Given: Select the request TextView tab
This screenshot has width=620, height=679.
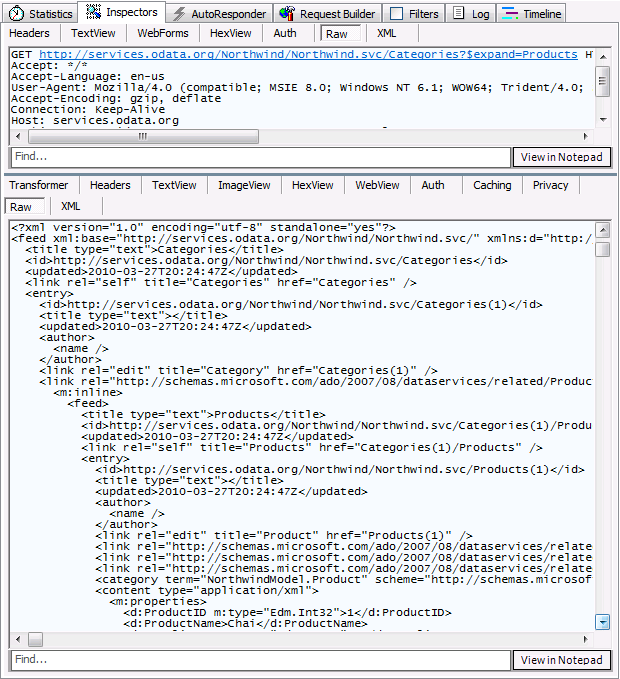Looking at the screenshot, I should [x=93, y=33].
